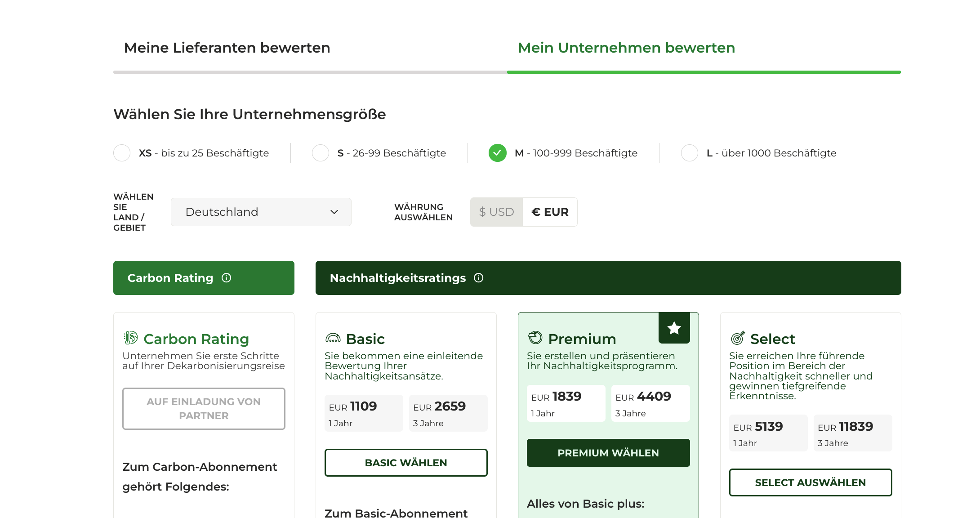This screenshot has width=980, height=518.
Task: Click Premium plan icon
Action: (x=535, y=337)
